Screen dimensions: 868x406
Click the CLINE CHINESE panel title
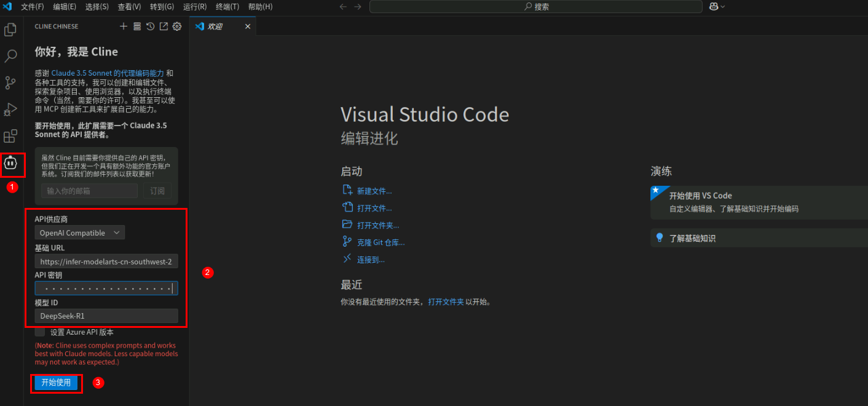click(57, 26)
